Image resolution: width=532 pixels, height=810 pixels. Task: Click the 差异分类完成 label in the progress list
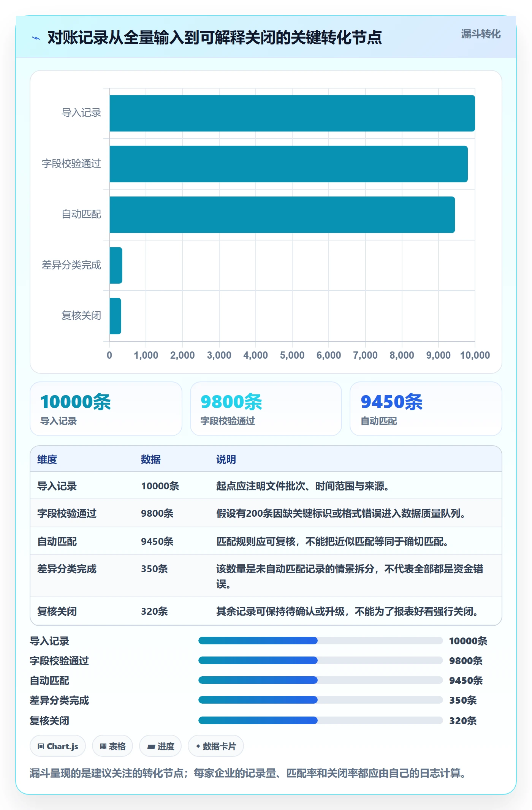click(60, 700)
